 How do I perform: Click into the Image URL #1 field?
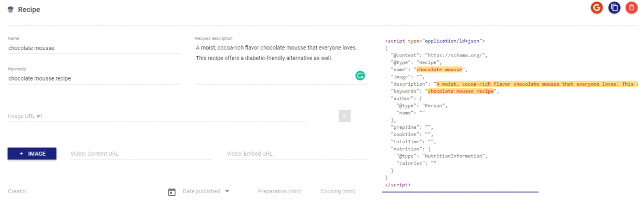pos(157,116)
